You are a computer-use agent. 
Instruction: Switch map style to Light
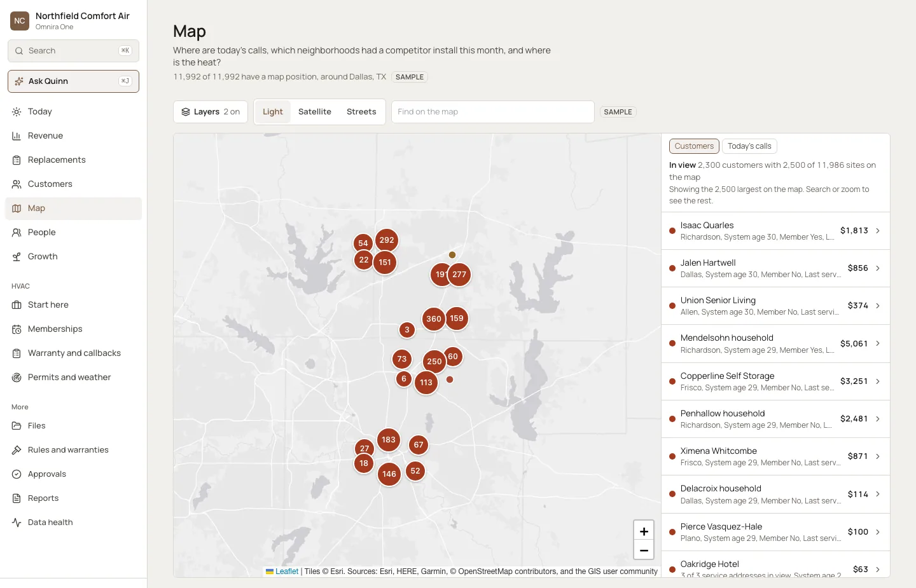pos(273,112)
